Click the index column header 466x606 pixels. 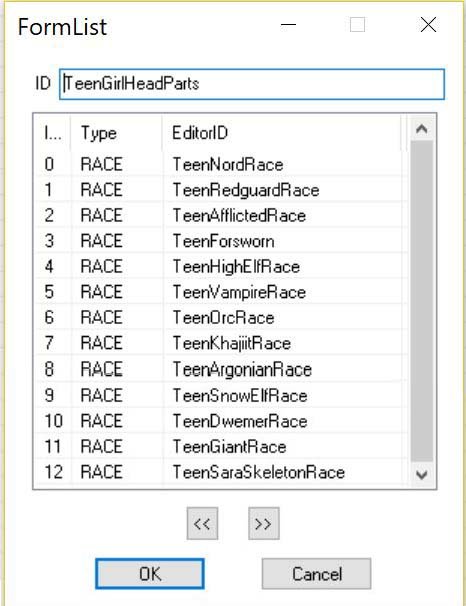(53, 133)
